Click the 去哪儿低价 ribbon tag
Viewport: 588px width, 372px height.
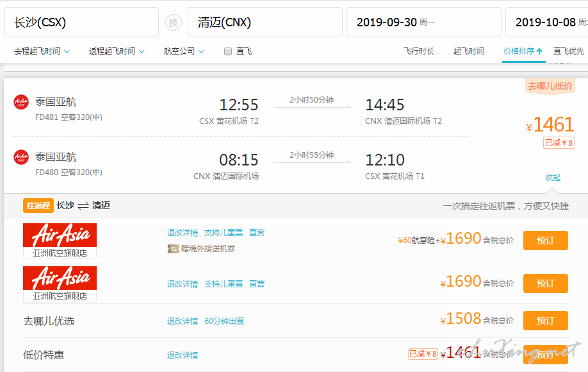(550, 87)
